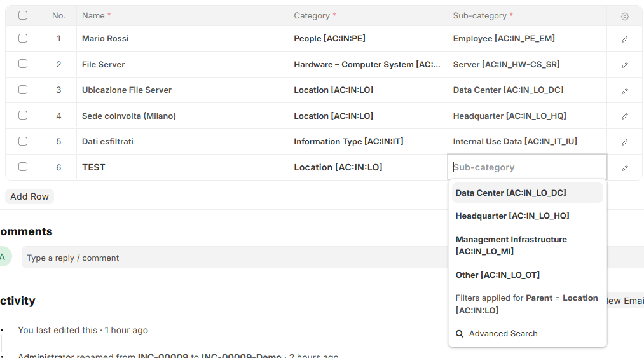
Task: Open the Category field of TEST row
Action: 367,167
